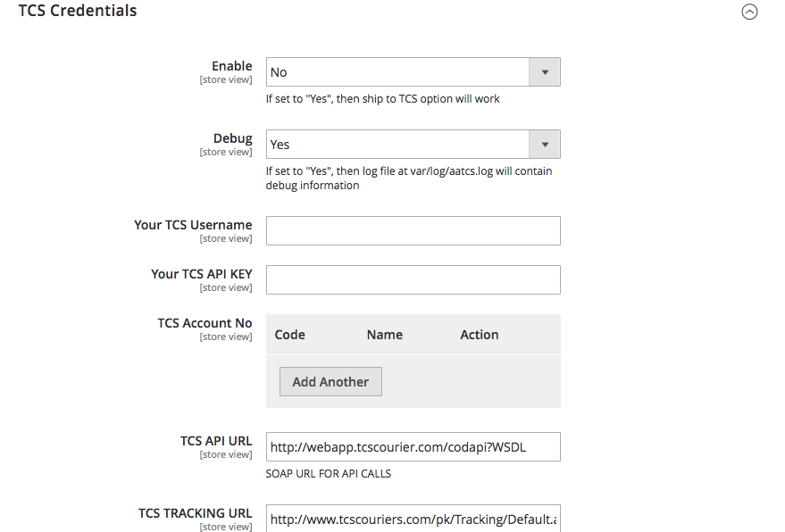
Task: Click the Add Another button
Action: (x=330, y=382)
